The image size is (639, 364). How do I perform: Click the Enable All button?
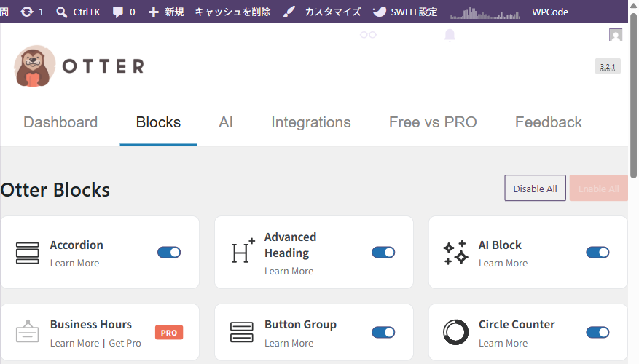[x=598, y=188]
